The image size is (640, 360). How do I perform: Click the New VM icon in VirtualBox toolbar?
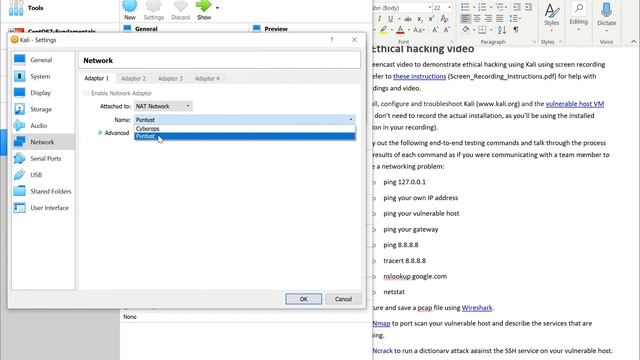coord(130,6)
